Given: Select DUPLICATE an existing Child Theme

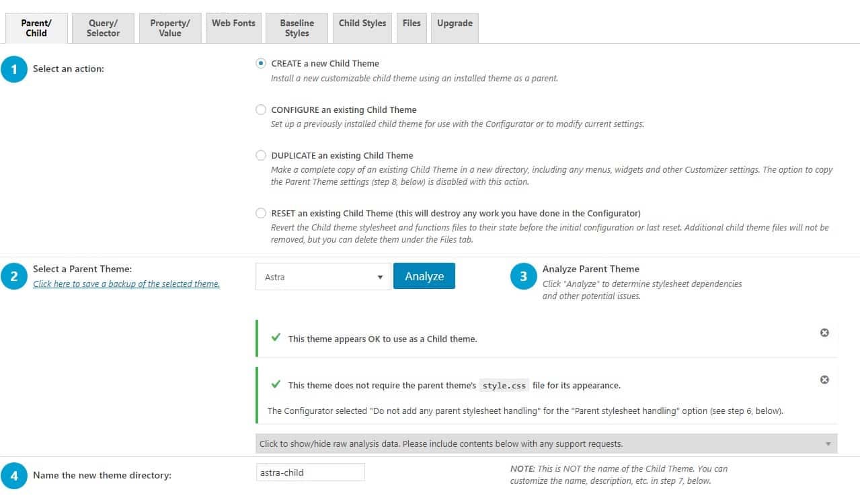Looking at the screenshot, I should click(261, 155).
